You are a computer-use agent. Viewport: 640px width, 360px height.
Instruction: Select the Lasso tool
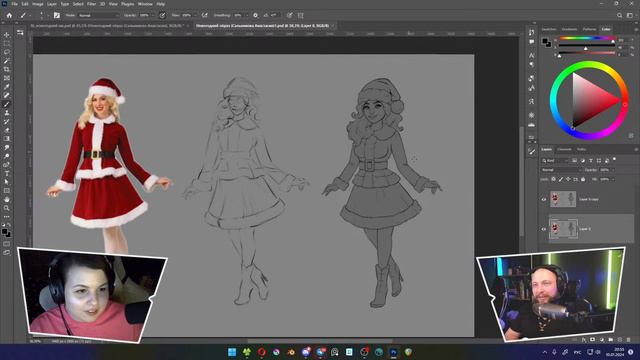click(x=7, y=52)
